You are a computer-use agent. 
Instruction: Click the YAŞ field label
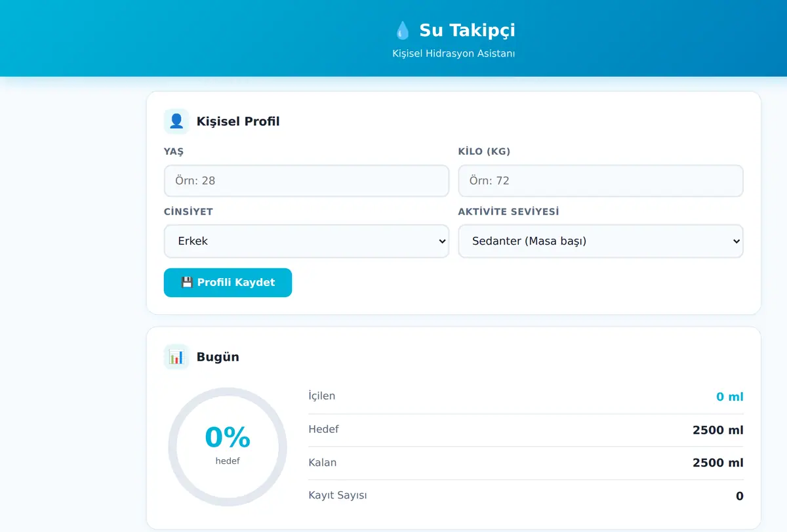(174, 152)
